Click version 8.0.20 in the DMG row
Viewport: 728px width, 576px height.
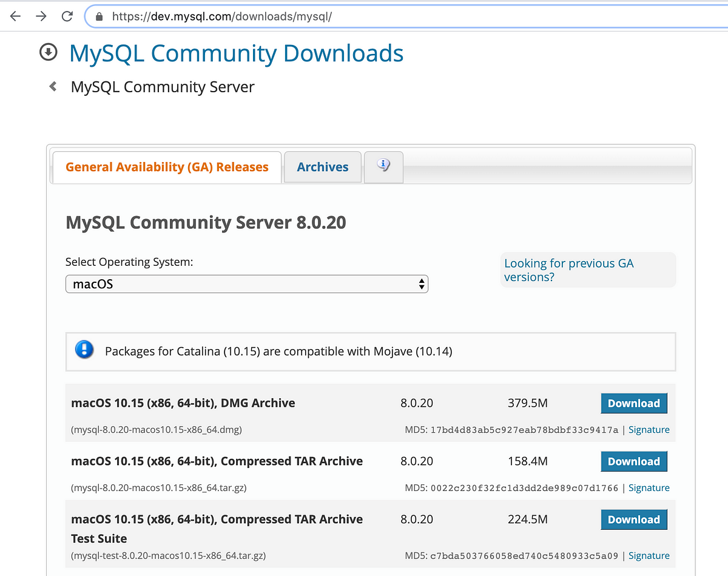[417, 403]
